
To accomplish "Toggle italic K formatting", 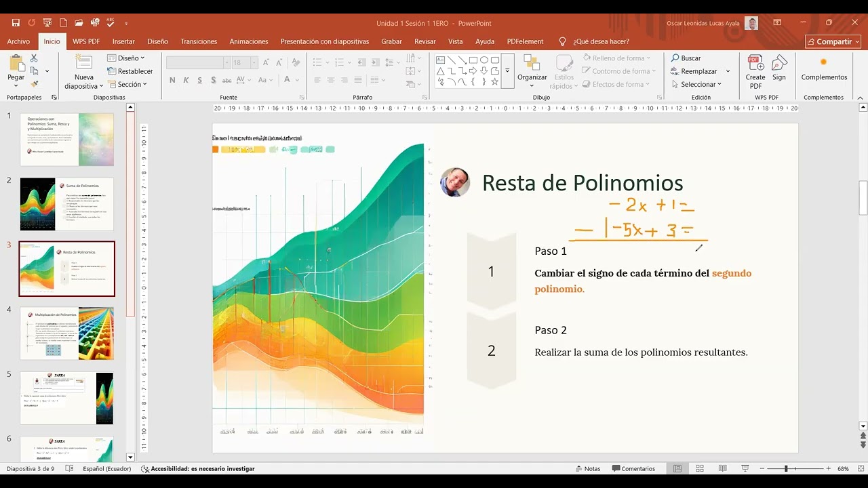I will [186, 80].
